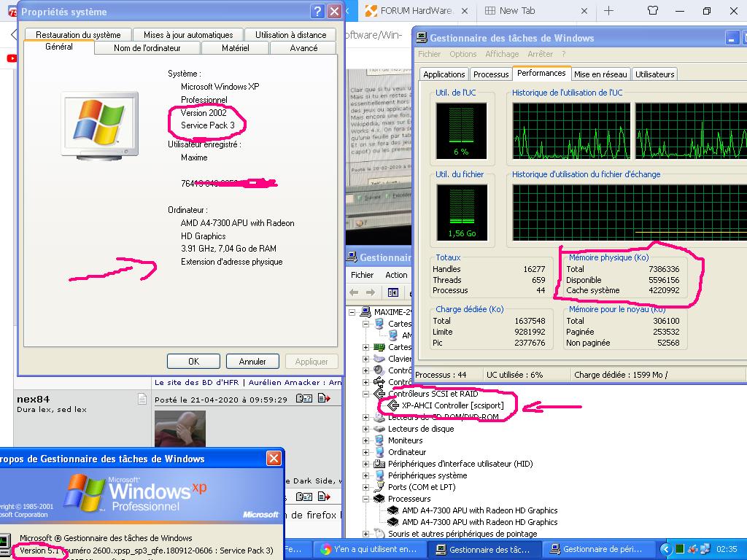Viewport: 747px width, 560px height.
Task: Expand the Moniteurs node
Action: coord(366,440)
